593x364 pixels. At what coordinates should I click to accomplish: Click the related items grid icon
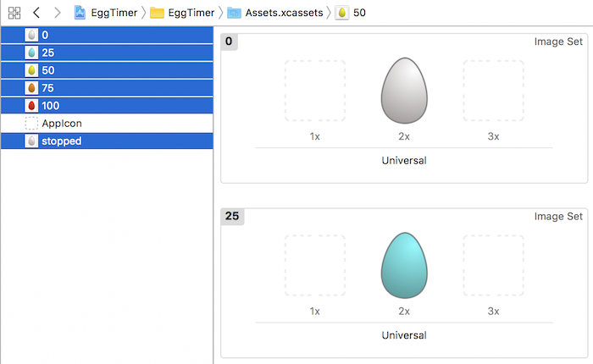tap(14, 13)
